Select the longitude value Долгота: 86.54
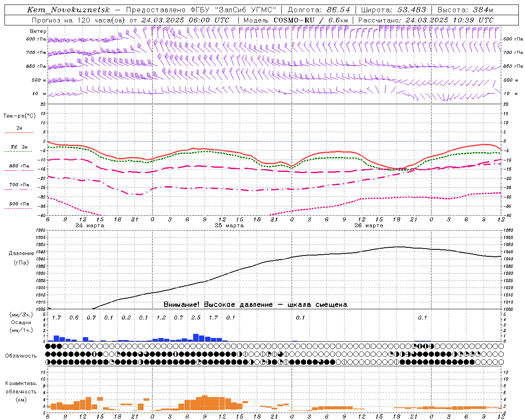Screen dimensions: 525x420 click(319, 10)
